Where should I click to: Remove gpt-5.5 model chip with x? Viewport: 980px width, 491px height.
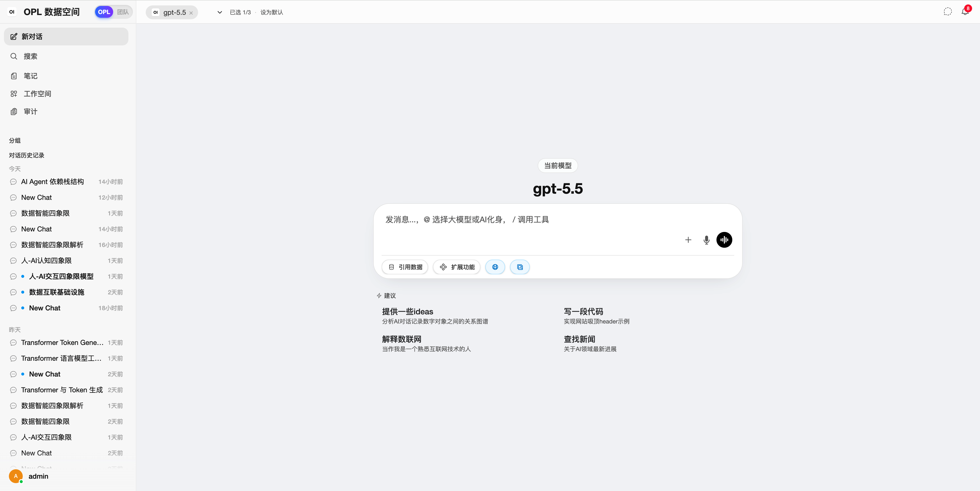pyautogui.click(x=191, y=13)
